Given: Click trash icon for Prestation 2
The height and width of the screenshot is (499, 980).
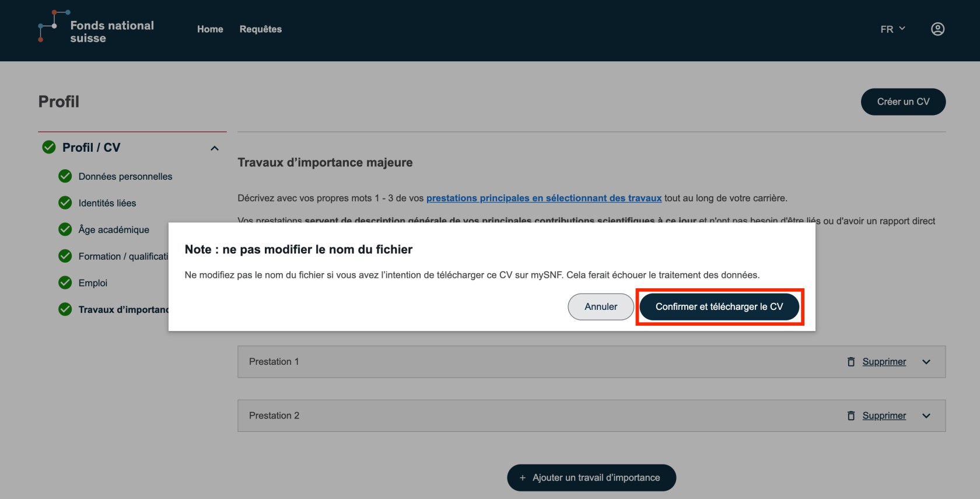Looking at the screenshot, I should click(851, 416).
